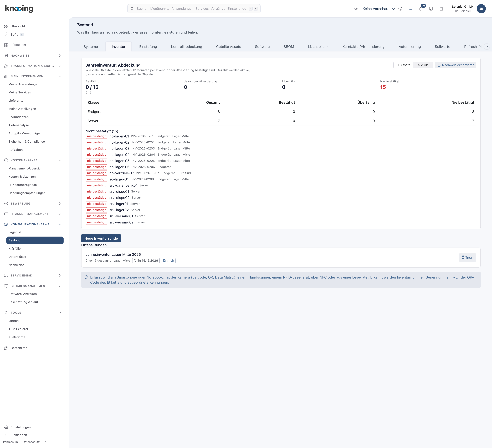
Task: Click the Konfigurationsverwaltung section icon
Action: pyautogui.click(x=6, y=224)
